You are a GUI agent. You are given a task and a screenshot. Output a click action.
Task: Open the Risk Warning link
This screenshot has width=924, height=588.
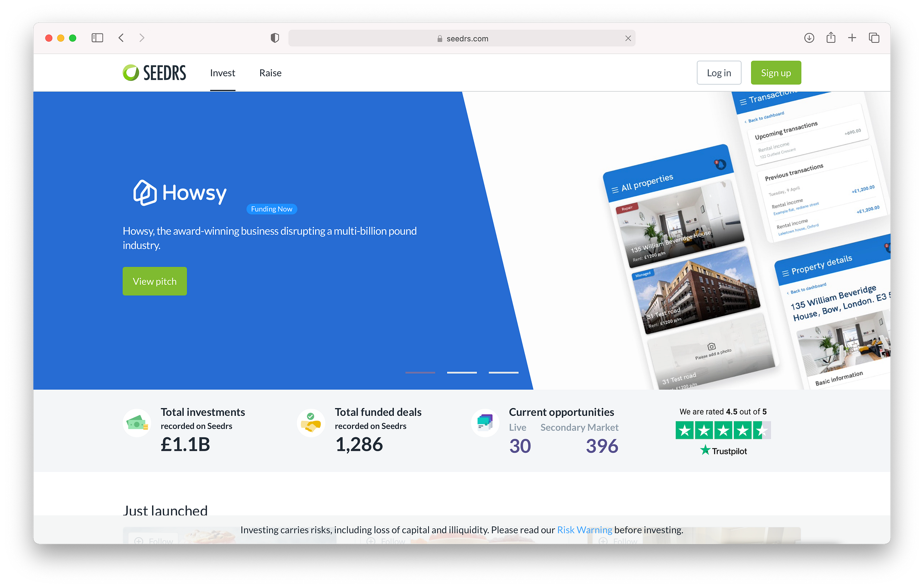(584, 530)
